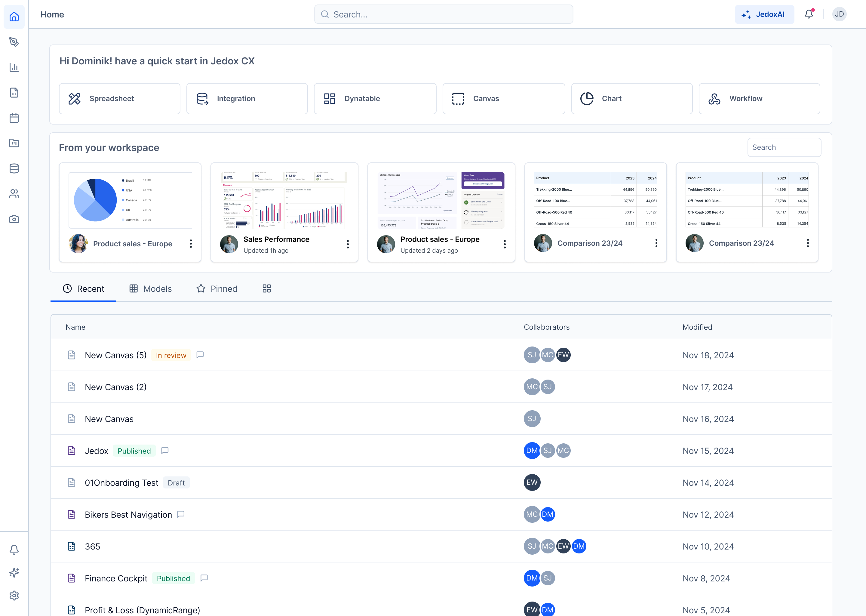Open the pie chart Product sales - Europe thumbnail
This screenshot has height=616, width=866.
tap(130, 200)
